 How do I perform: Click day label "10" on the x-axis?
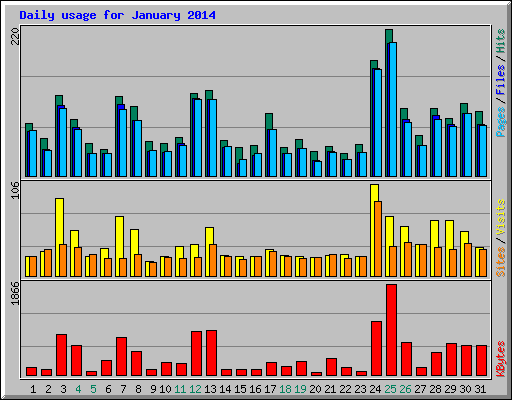click(165, 389)
